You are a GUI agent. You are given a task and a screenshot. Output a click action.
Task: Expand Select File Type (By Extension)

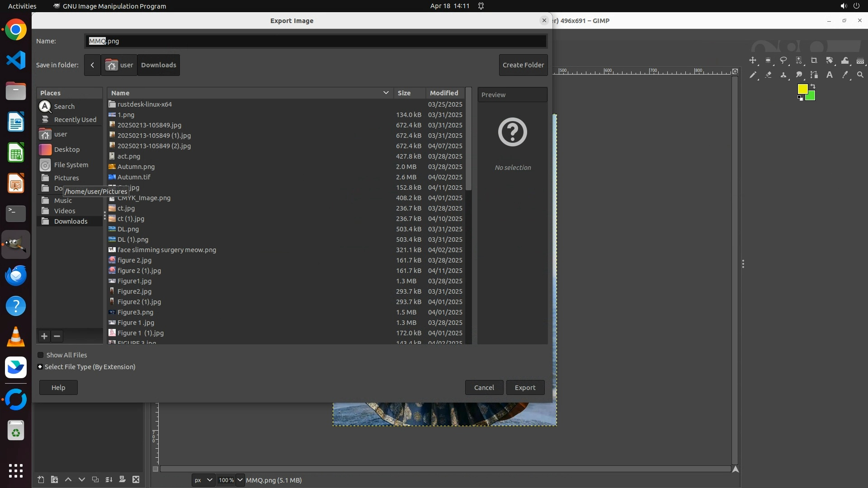click(x=40, y=367)
